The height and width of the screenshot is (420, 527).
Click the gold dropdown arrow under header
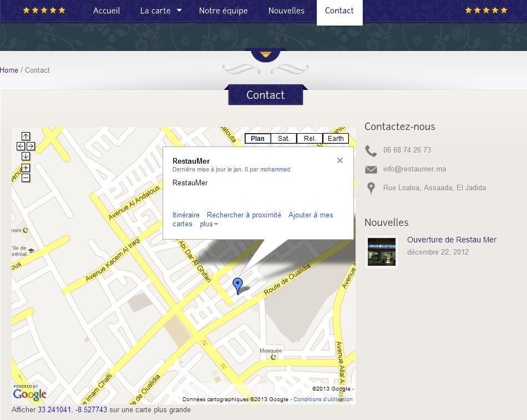[x=266, y=54]
